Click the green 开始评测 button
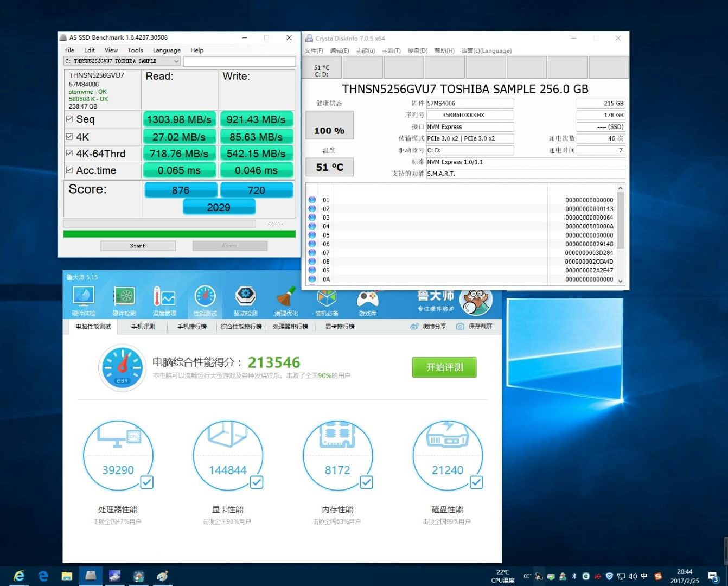This screenshot has height=586, width=728. tap(444, 367)
